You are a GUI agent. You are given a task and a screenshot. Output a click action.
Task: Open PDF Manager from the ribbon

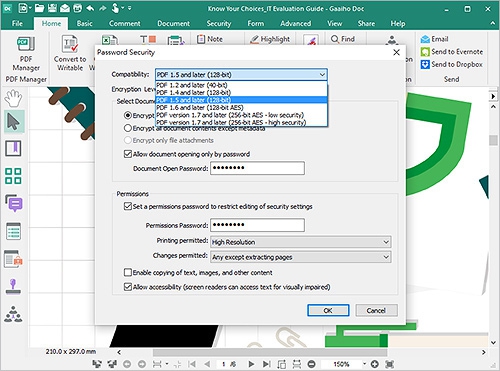(26, 53)
